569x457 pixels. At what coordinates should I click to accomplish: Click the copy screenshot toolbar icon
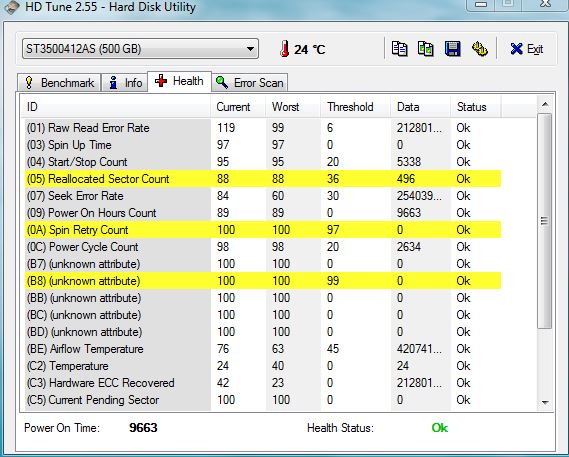[x=426, y=49]
